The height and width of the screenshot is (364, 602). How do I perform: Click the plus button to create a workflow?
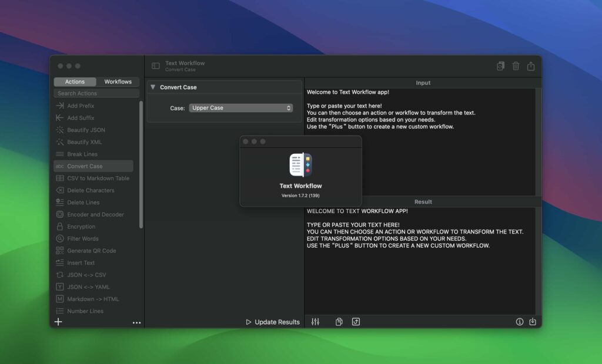58,322
